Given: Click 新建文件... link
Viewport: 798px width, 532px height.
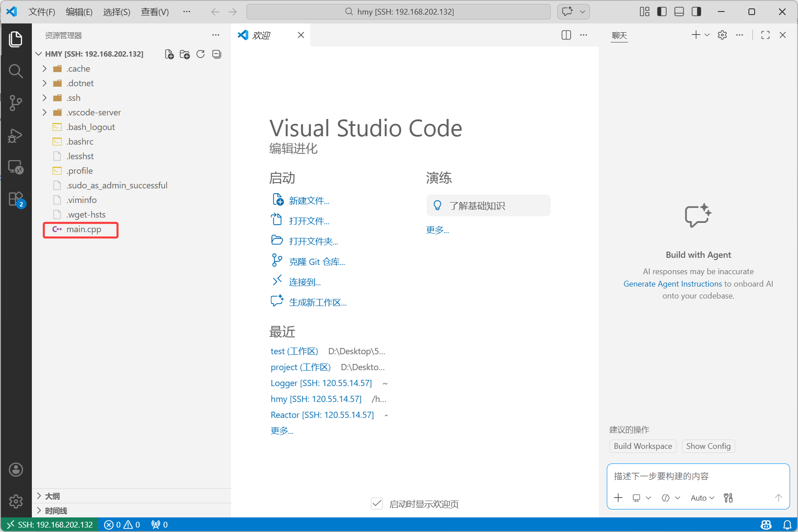Looking at the screenshot, I should pyautogui.click(x=309, y=201).
